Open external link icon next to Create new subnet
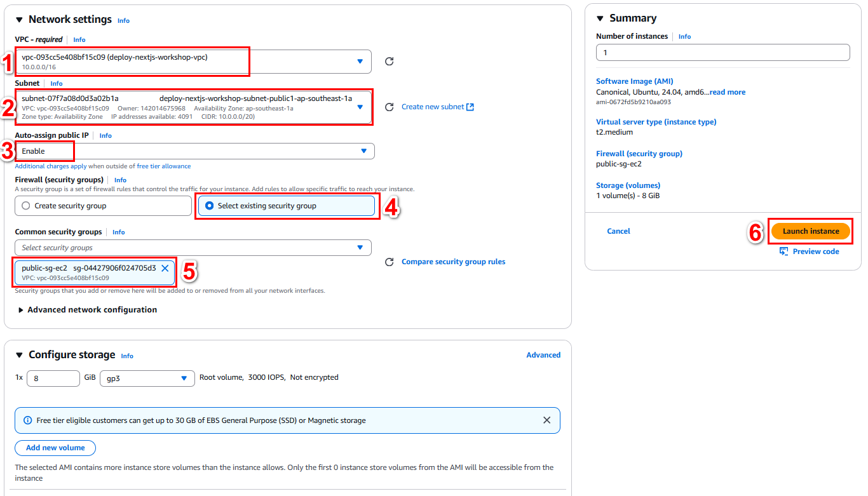 (x=470, y=107)
